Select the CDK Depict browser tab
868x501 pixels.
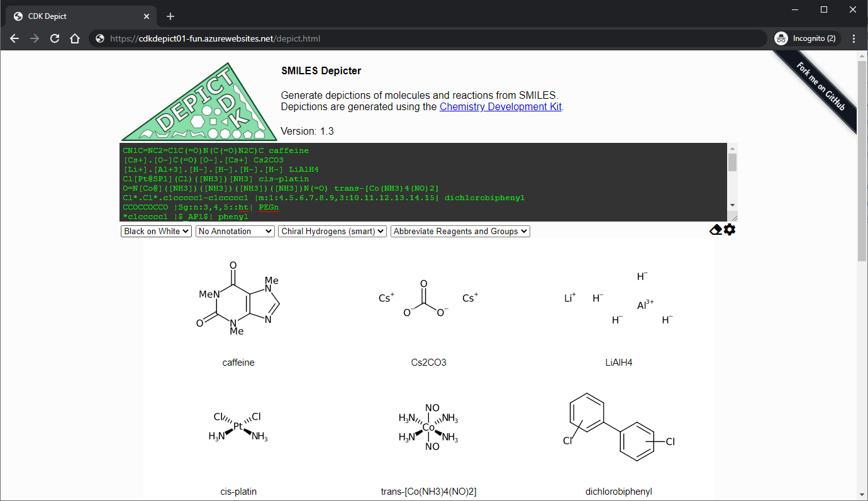81,16
